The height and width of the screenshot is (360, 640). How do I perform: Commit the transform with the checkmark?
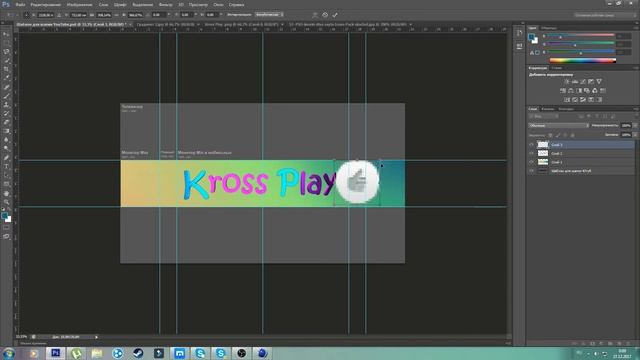335,15
